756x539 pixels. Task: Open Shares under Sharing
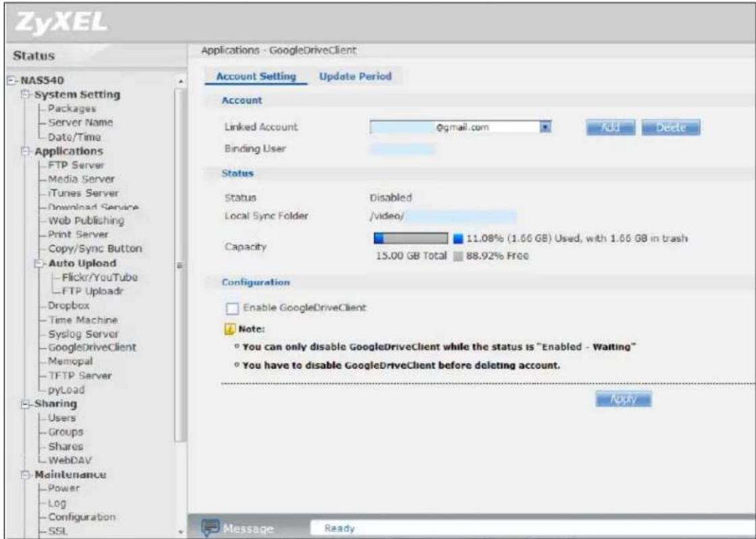point(65,446)
